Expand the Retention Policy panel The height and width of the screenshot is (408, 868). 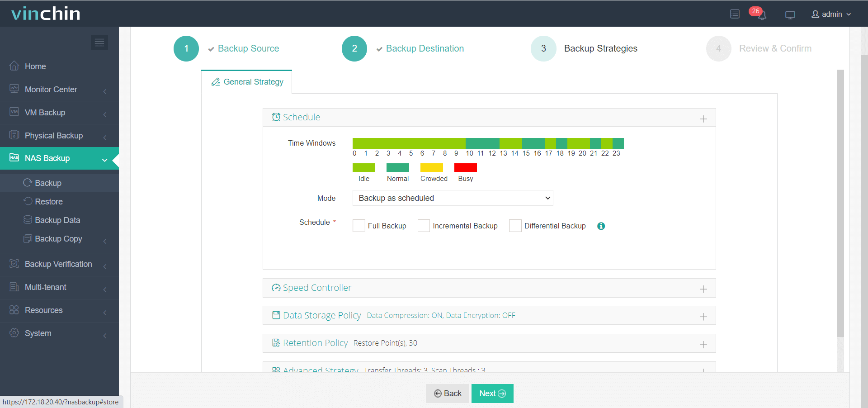coord(703,345)
